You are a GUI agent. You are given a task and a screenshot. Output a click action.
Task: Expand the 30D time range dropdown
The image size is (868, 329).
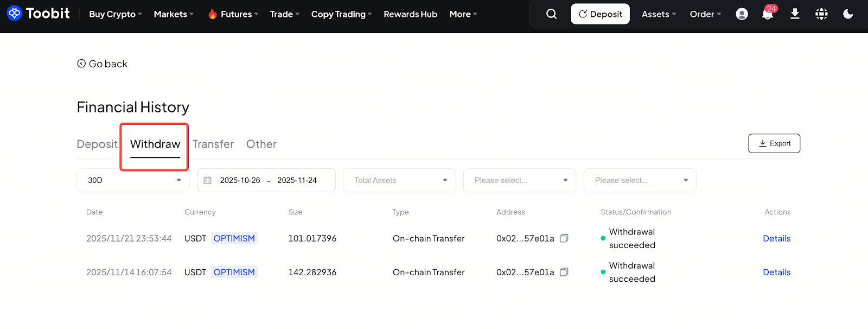coord(133,180)
